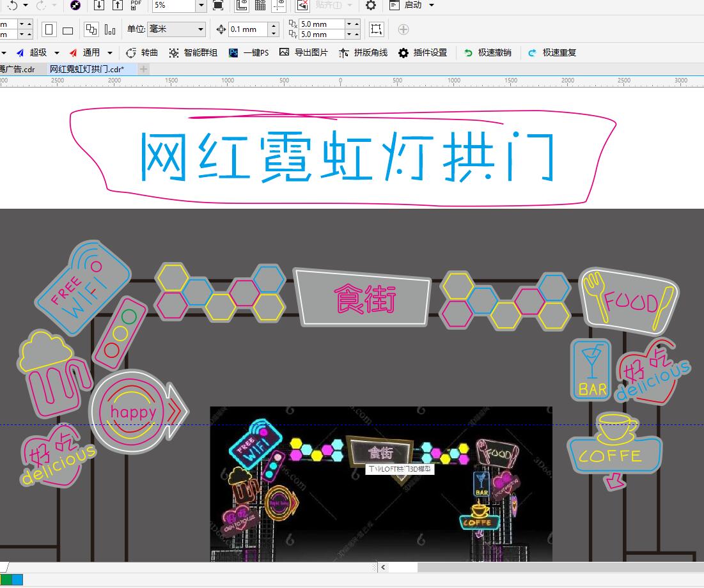
Task: Select the 网红霓虹灯拱门 title text
Action: pyautogui.click(x=347, y=156)
